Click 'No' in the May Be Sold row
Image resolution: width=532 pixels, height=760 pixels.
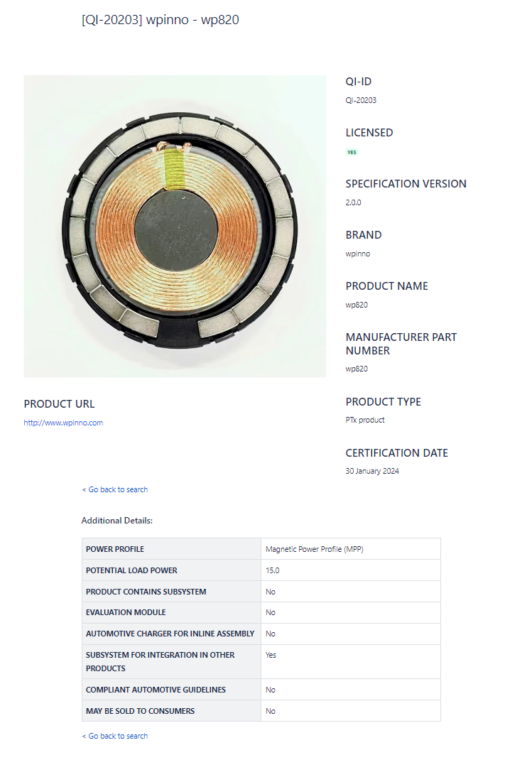pos(271,711)
